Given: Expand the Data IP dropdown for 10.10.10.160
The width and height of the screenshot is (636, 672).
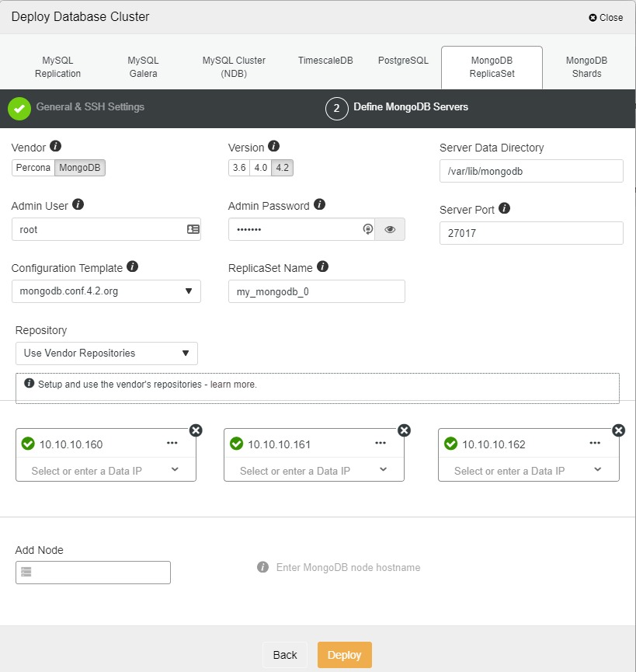Looking at the screenshot, I should [175, 470].
